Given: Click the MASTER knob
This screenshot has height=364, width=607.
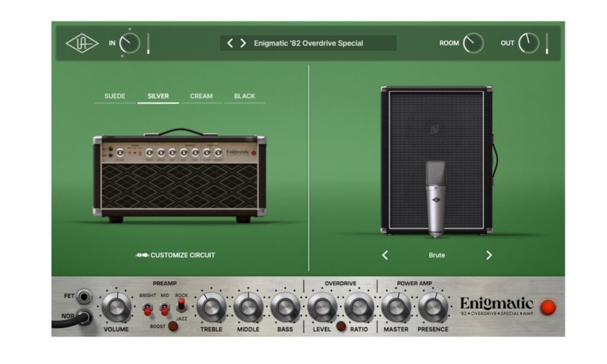Looking at the screenshot, I should click(396, 307).
